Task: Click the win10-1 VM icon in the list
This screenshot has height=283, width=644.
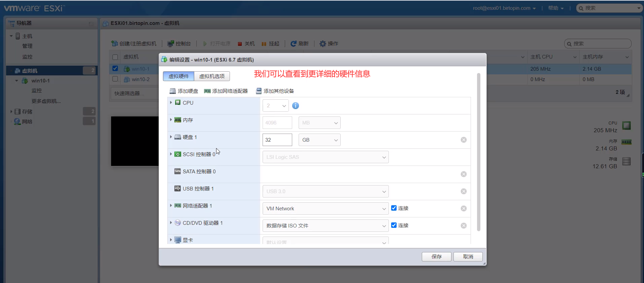Action: pos(127,69)
